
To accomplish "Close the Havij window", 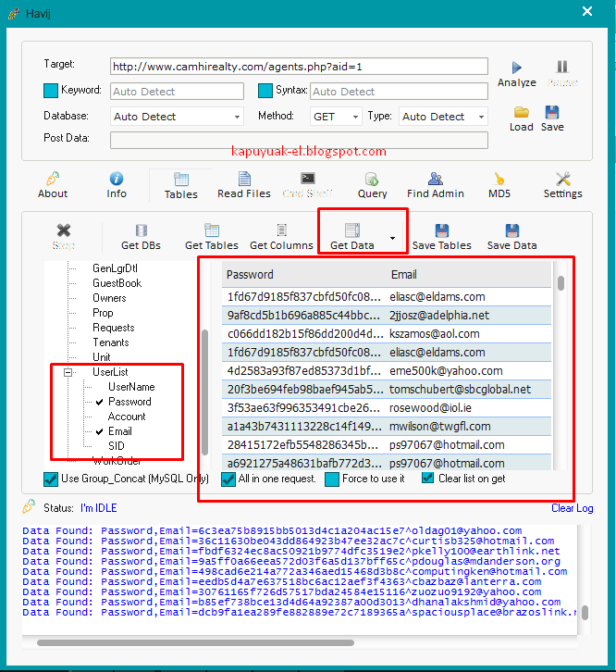I will tap(587, 11).
